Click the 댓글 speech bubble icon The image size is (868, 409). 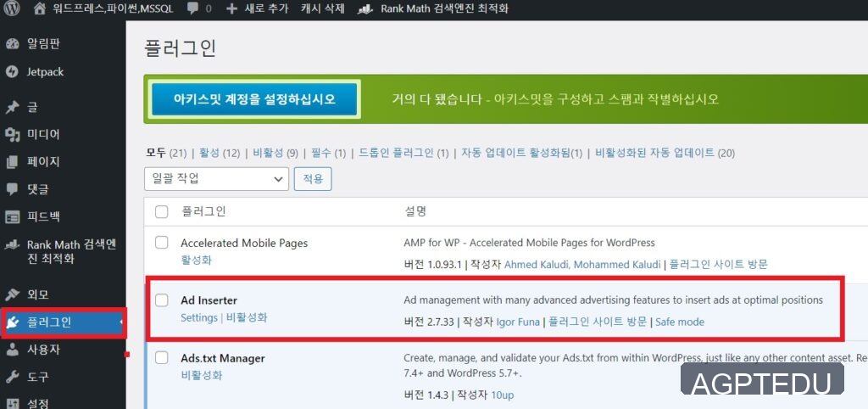[12, 190]
